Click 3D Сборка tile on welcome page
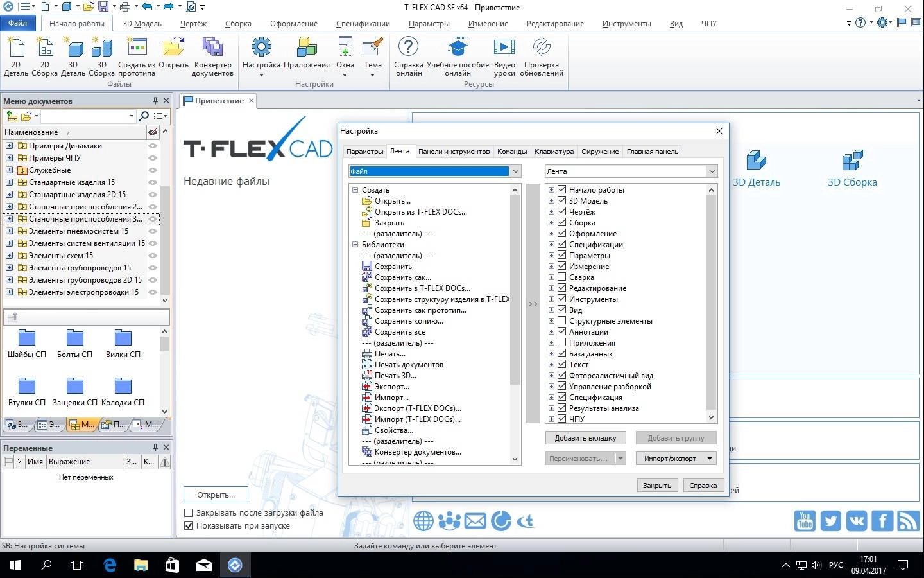 click(x=852, y=169)
